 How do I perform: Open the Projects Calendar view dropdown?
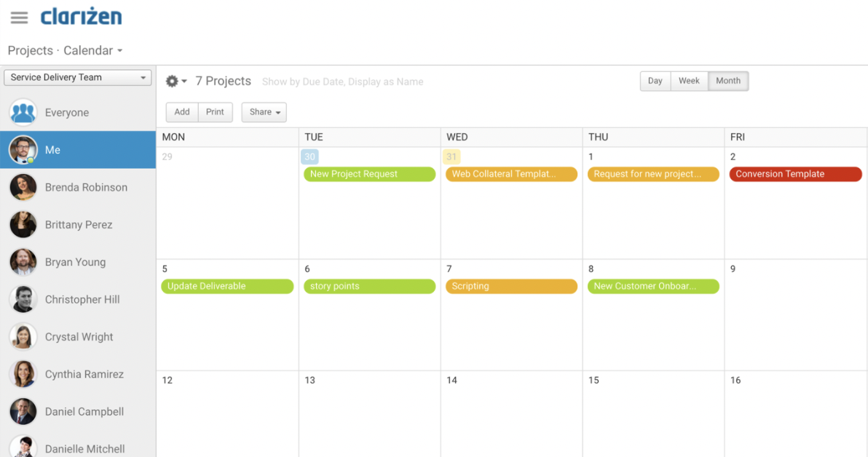66,50
